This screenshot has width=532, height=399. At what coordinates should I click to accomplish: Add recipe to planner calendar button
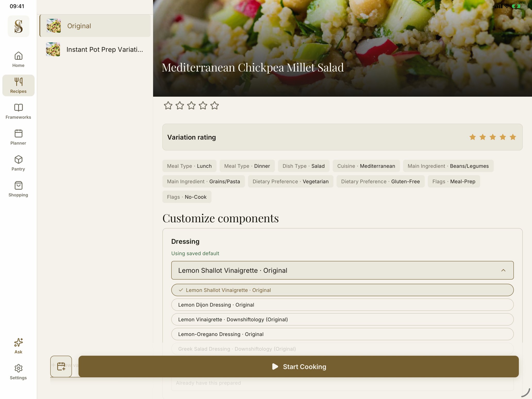coord(61,366)
